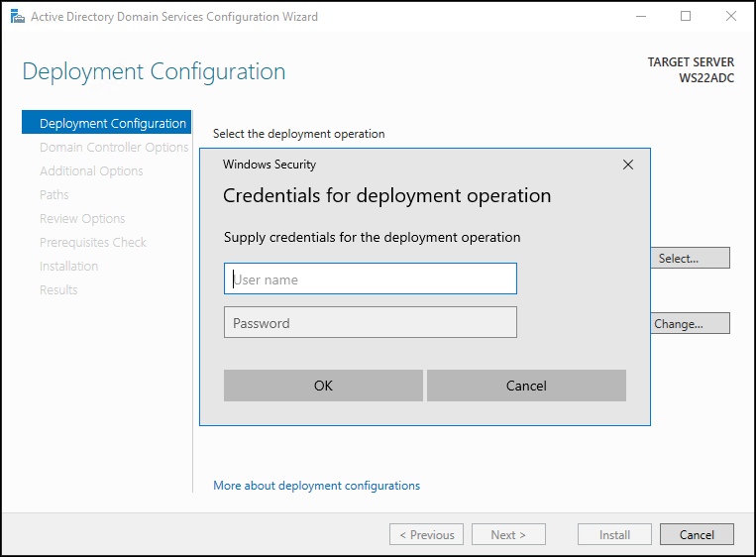Go to Review Options step
756x557 pixels.
pyautogui.click(x=82, y=218)
